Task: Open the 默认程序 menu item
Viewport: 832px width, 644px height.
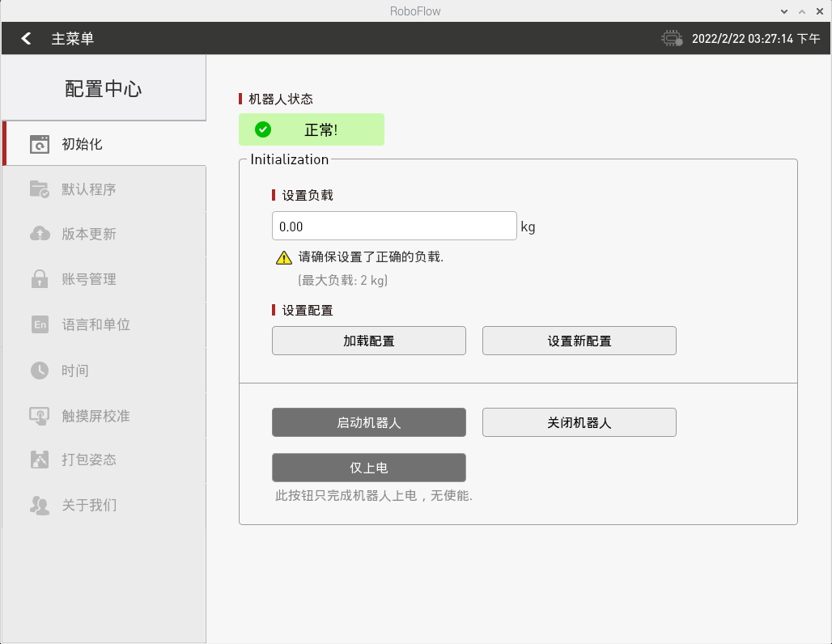Action: coord(89,189)
